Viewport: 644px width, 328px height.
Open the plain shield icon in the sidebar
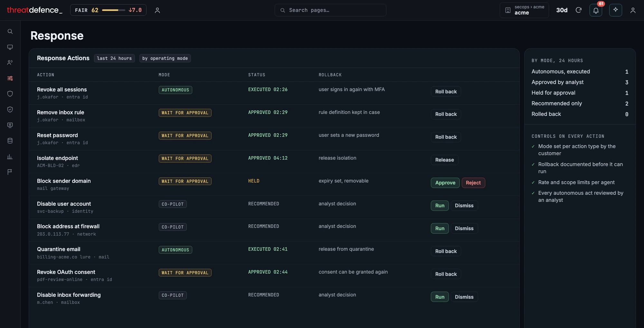point(10,94)
